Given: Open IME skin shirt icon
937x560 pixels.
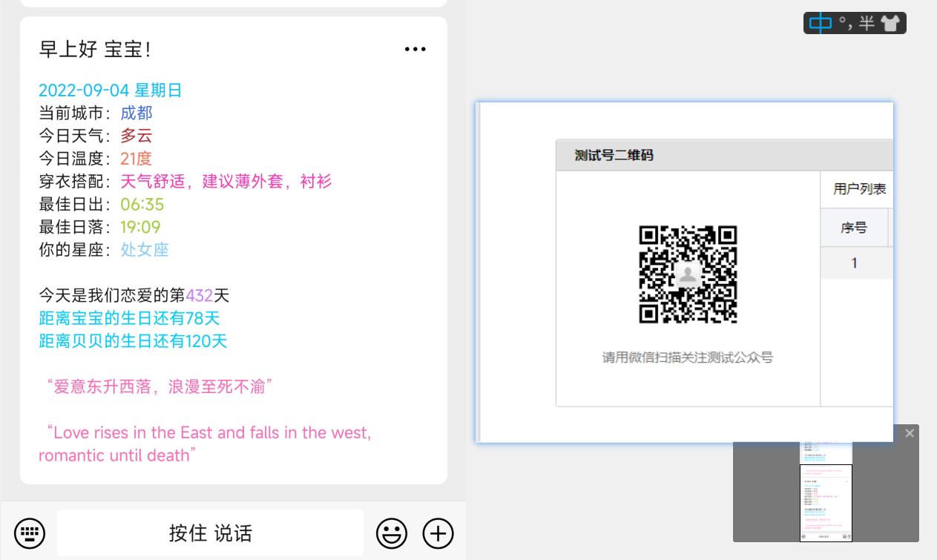Looking at the screenshot, I should pos(890,23).
